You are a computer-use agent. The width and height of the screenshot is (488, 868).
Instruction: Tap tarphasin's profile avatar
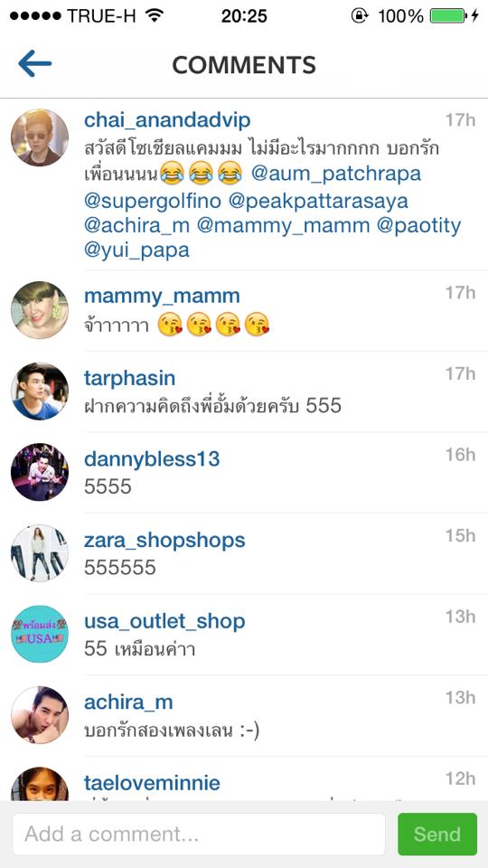point(40,391)
